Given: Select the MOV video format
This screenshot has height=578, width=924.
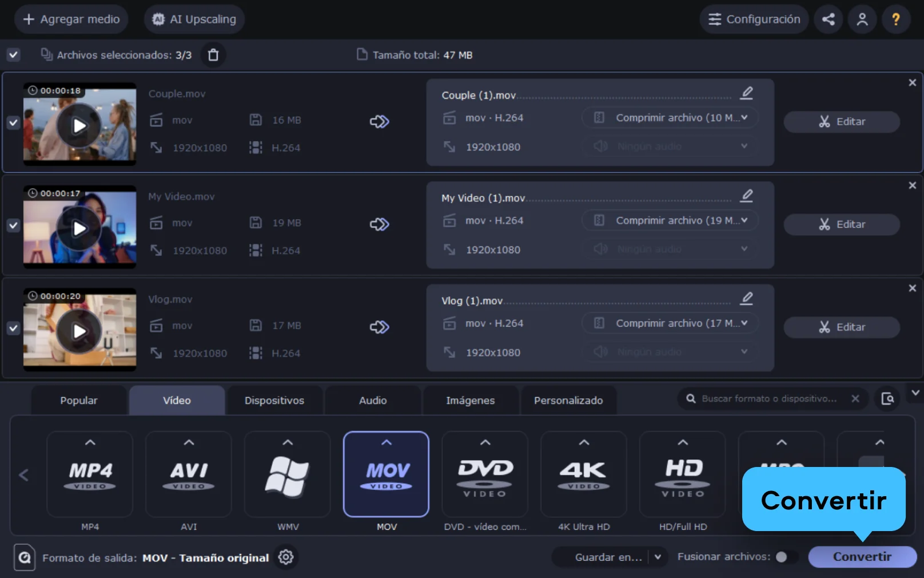Looking at the screenshot, I should [387, 474].
